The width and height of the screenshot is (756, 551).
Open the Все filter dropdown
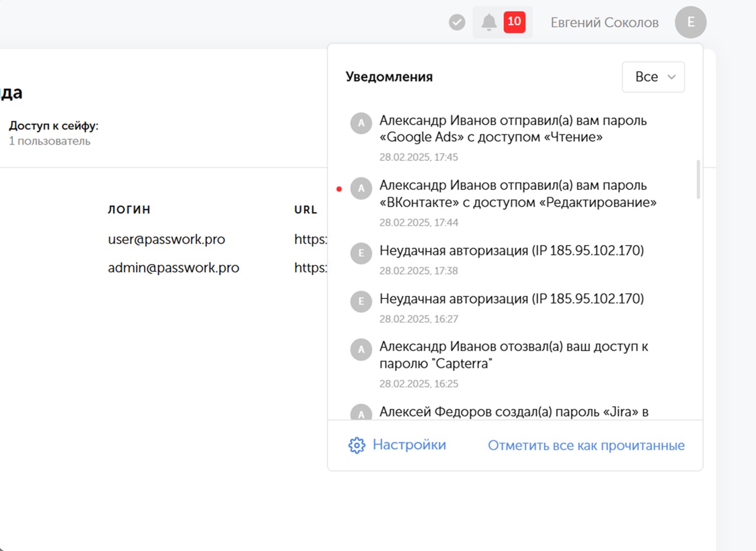pyautogui.click(x=653, y=77)
